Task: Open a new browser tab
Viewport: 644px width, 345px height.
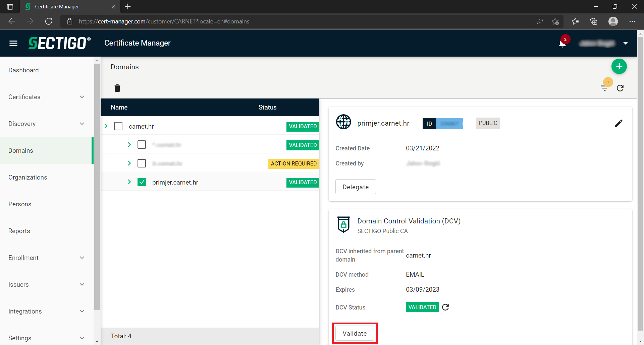Action: [x=128, y=6]
